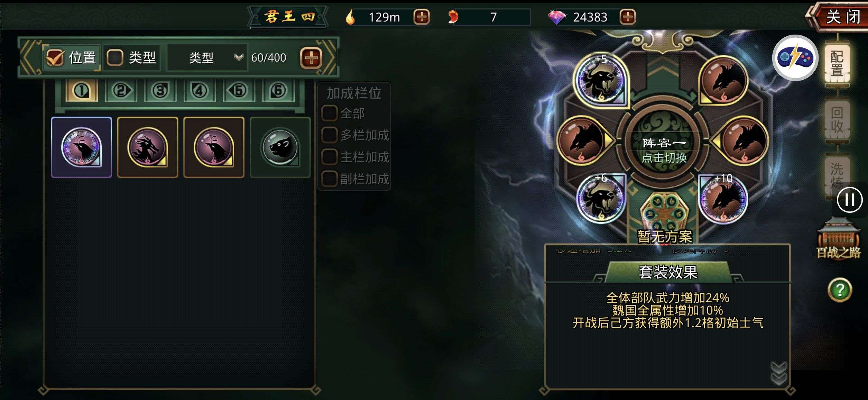Enable the 类型 filter checkbox

pyautogui.click(x=114, y=57)
